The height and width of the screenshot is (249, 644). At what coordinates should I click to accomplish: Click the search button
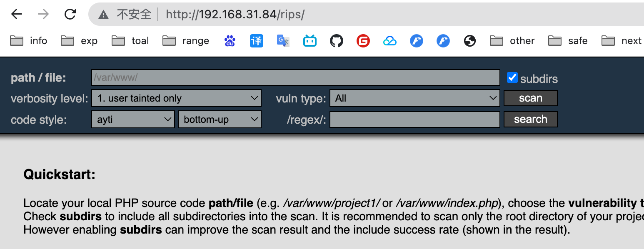(531, 120)
